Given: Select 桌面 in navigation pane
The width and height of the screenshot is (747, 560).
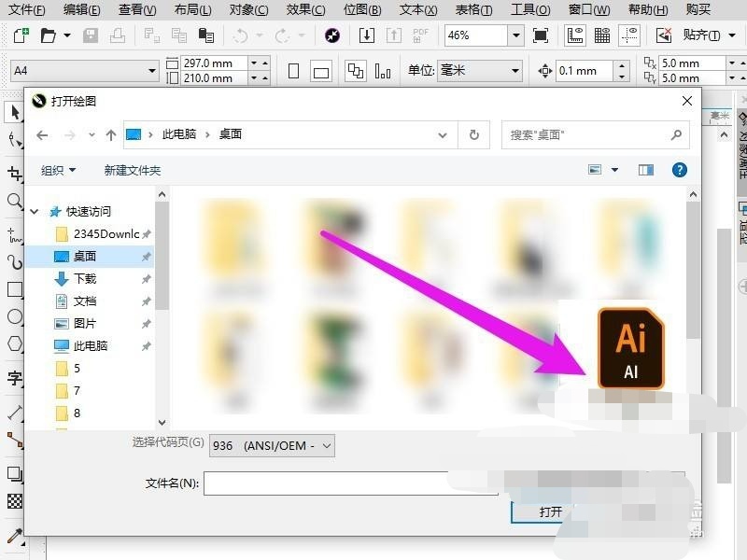Looking at the screenshot, I should point(89,256).
